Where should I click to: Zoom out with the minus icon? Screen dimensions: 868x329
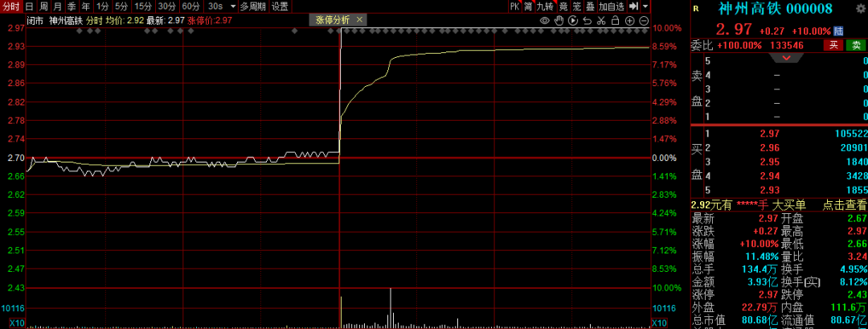point(643,20)
